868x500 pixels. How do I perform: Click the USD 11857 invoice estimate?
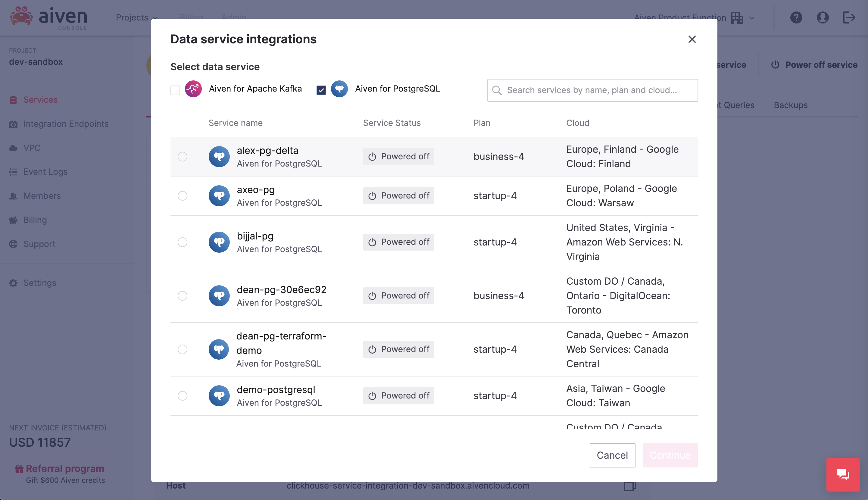40,442
